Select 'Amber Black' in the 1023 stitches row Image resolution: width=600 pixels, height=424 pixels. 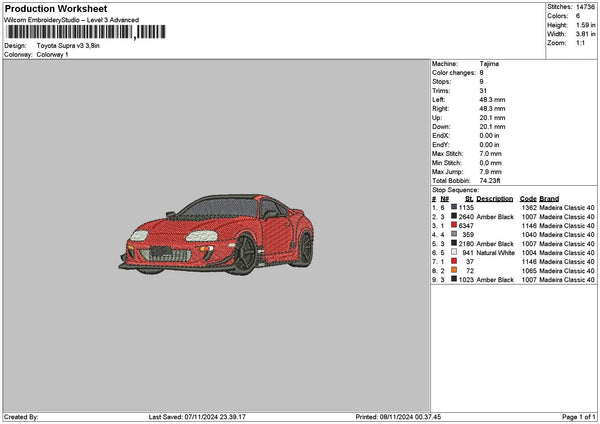coord(495,280)
